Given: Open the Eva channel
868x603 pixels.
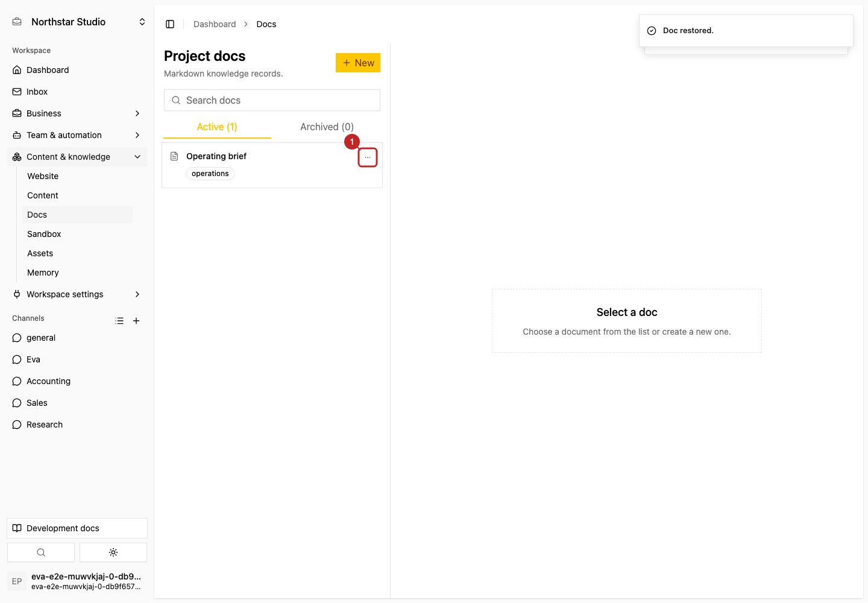Looking at the screenshot, I should tap(77, 359).
